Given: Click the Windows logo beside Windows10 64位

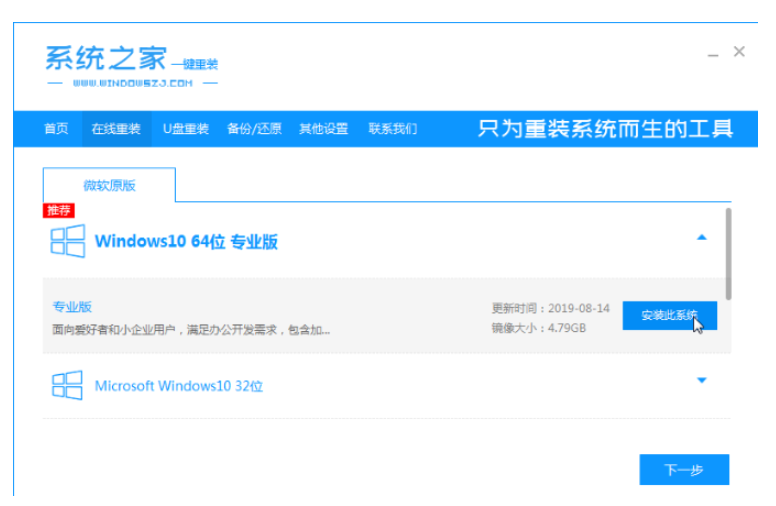Looking at the screenshot, I should pyautogui.click(x=67, y=241).
